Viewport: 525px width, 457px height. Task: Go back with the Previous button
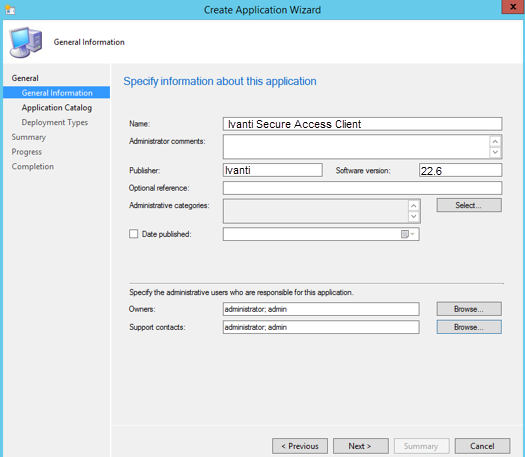point(300,446)
